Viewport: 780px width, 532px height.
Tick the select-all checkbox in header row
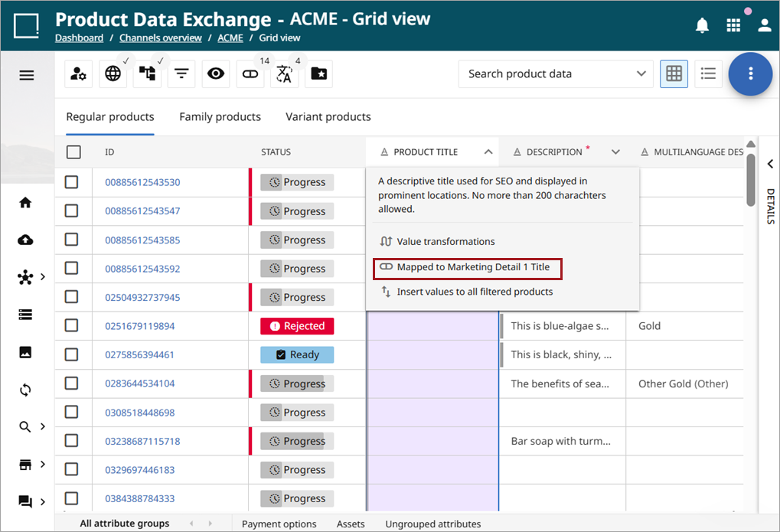pos(73,152)
